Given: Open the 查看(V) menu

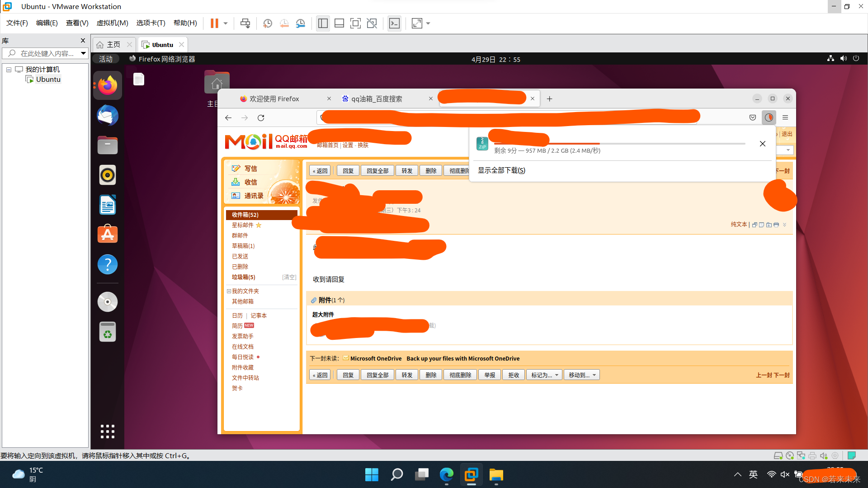Looking at the screenshot, I should click(x=77, y=23).
